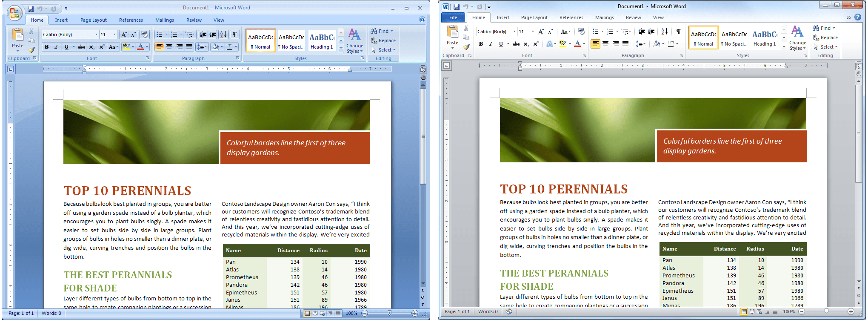Switch to Insert tab in left window
This screenshot has height=320, width=868.
pyautogui.click(x=61, y=20)
